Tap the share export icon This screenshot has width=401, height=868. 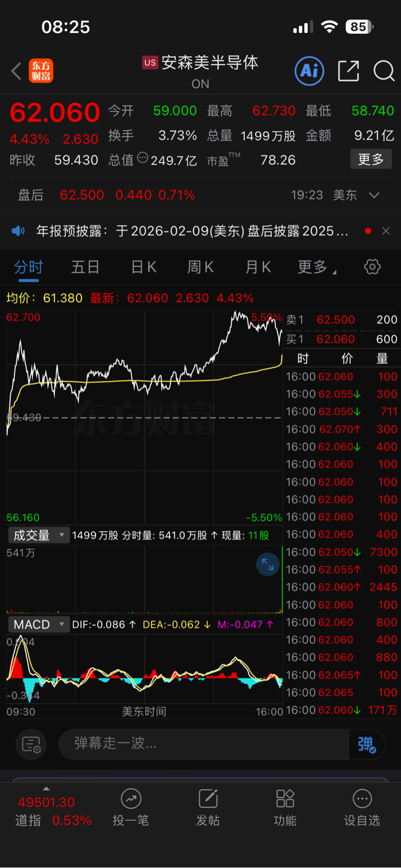click(x=348, y=70)
